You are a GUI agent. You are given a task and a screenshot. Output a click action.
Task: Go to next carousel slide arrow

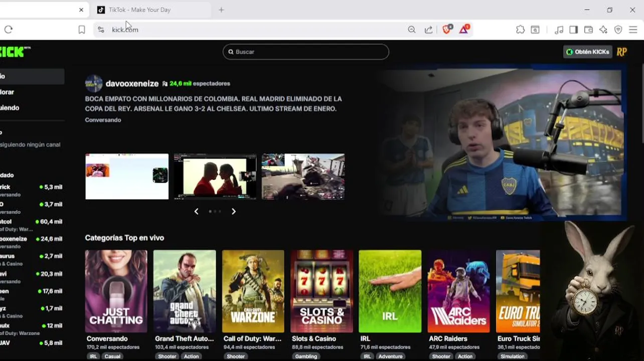coord(233,212)
